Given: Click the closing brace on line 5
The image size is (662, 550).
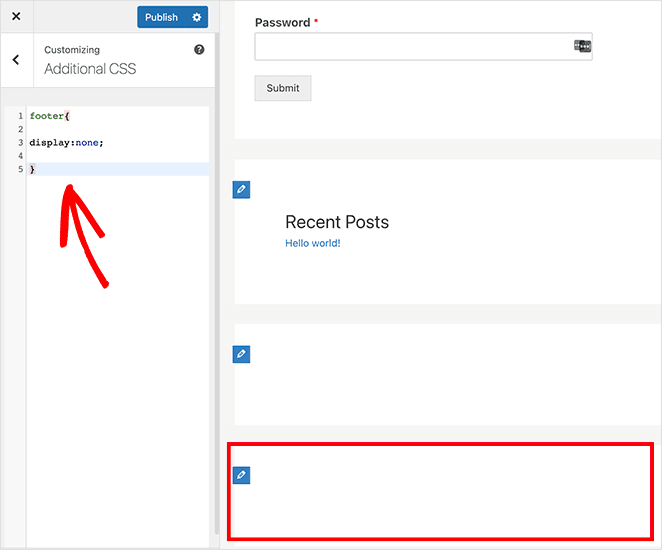Looking at the screenshot, I should (33, 169).
